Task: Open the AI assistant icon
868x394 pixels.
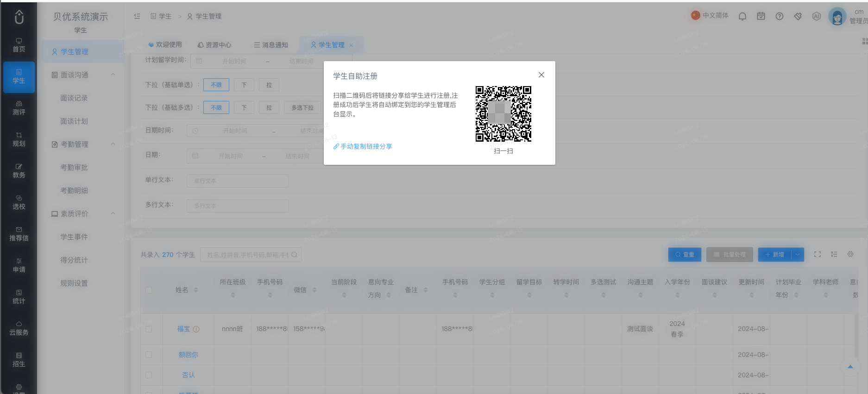Action: (817, 16)
